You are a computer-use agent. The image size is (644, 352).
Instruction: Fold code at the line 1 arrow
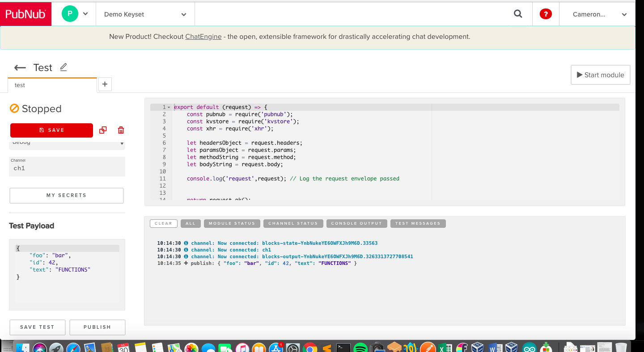[169, 107]
